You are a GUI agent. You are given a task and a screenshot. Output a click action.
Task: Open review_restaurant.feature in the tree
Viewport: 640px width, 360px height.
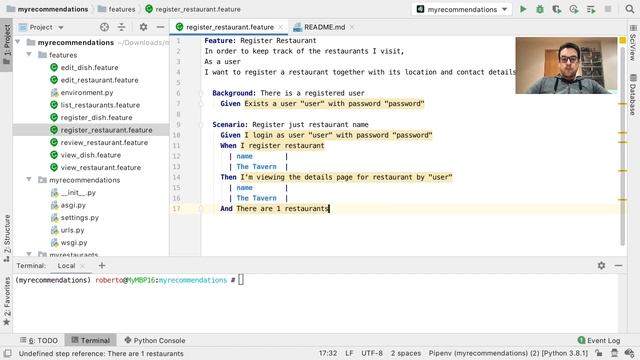[104, 142]
